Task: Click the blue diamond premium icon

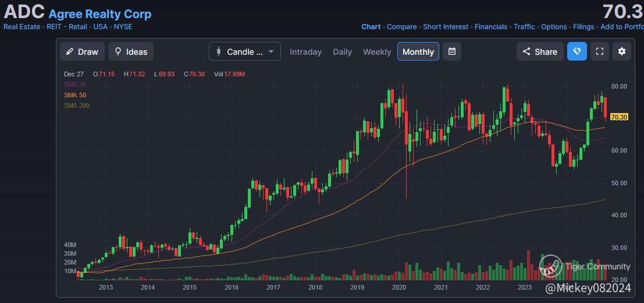Action: coord(577,51)
